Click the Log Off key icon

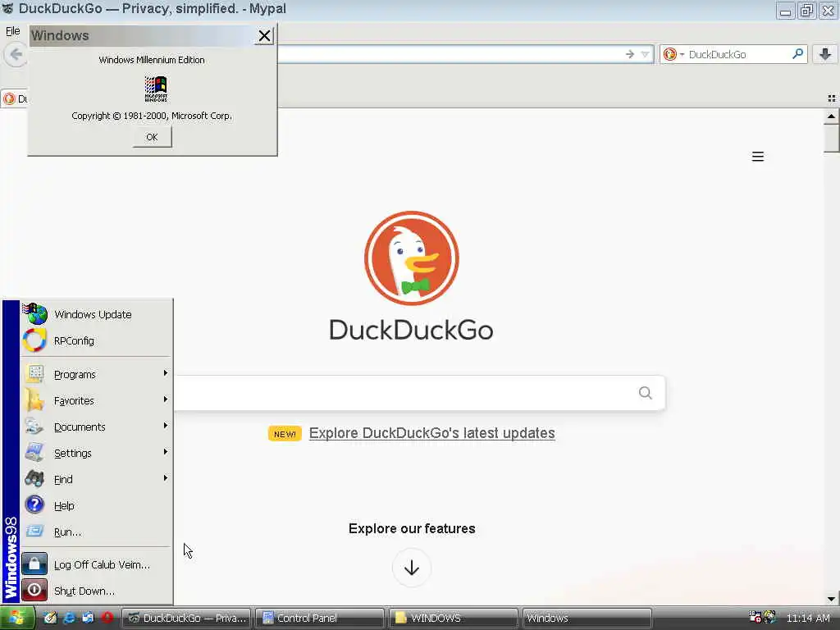tap(34, 564)
